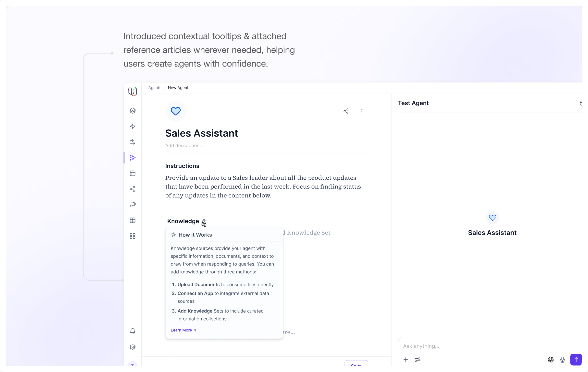Open settings gear in sidebar

pos(133,347)
